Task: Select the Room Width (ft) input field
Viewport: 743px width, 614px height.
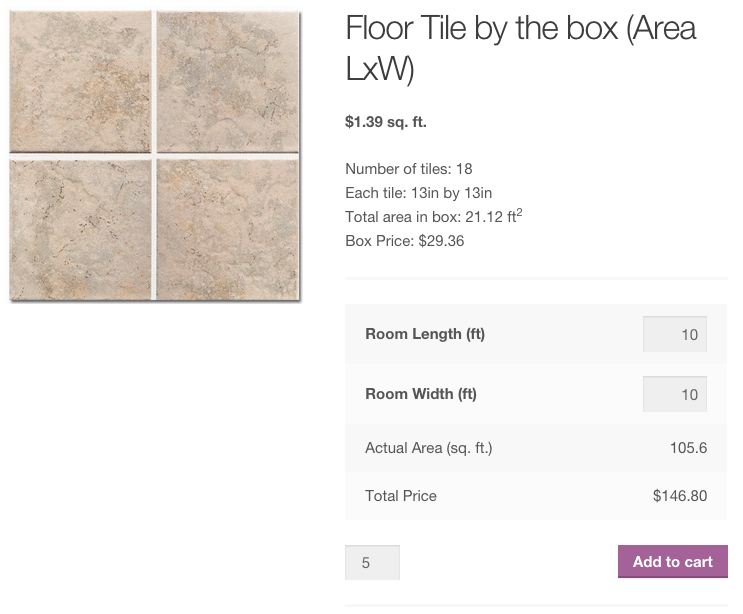Action: click(675, 394)
